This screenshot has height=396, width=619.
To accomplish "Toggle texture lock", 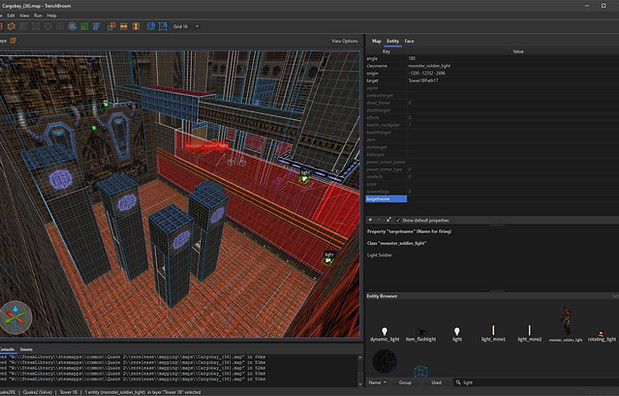I will click(151, 26).
